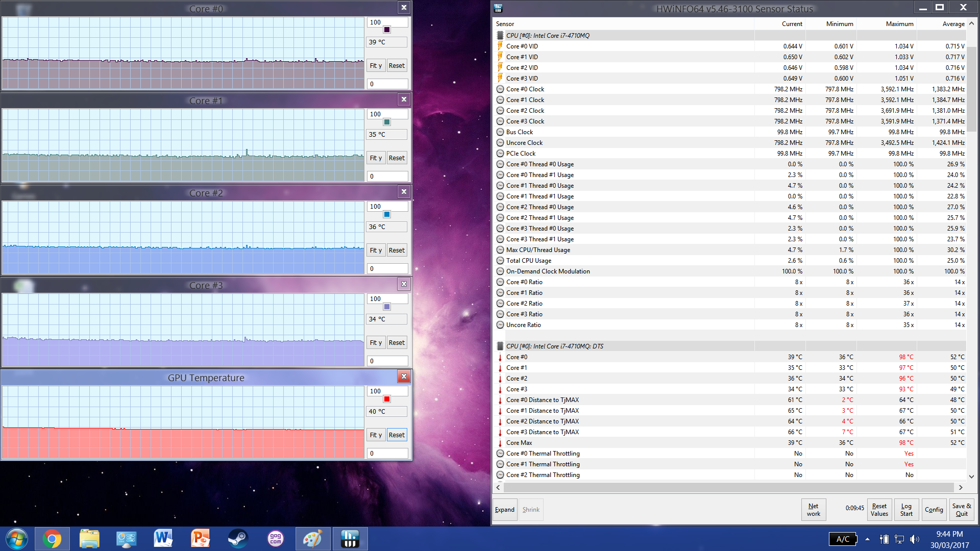This screenshot has height=551, width=980.
Task: Close the Core #3 graph window
Action: 404,284
